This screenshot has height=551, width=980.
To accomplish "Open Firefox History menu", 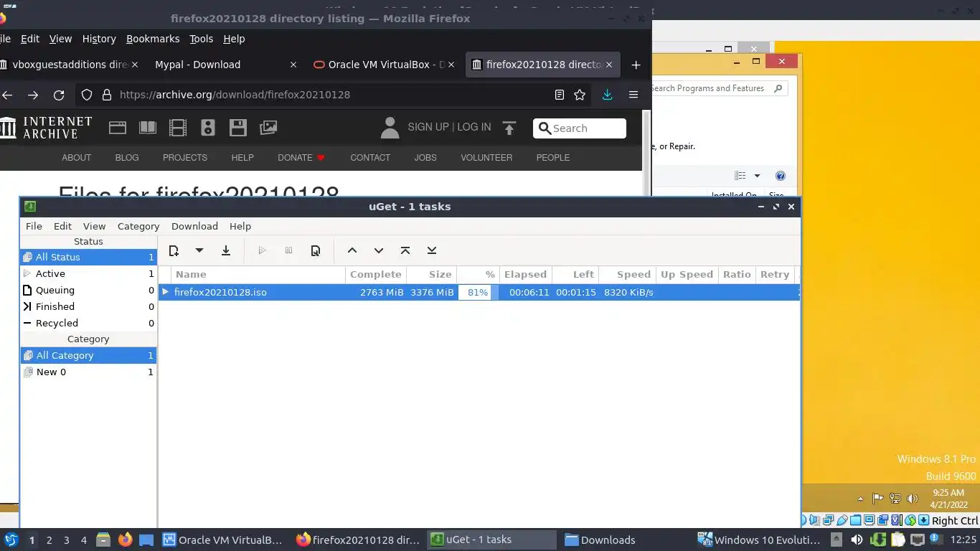I will pyautogui.click(x=99, y=39).
